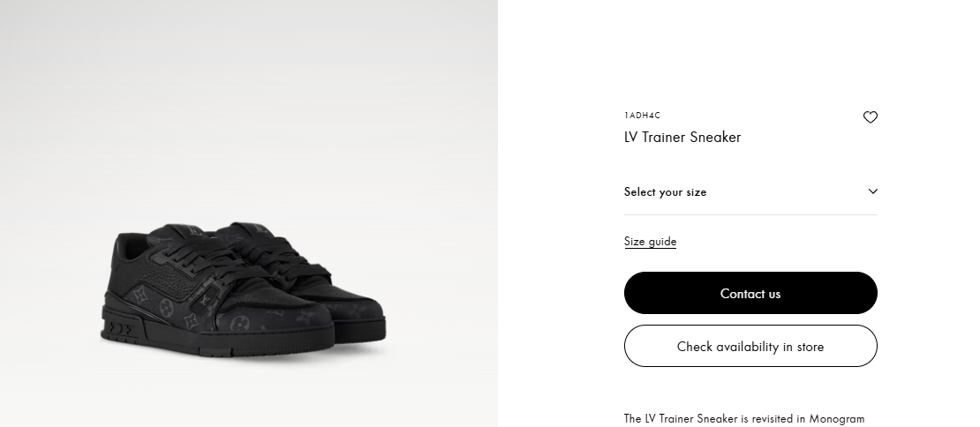Click Check availability in store button
The image size is (980, 427).
[750, 347]
